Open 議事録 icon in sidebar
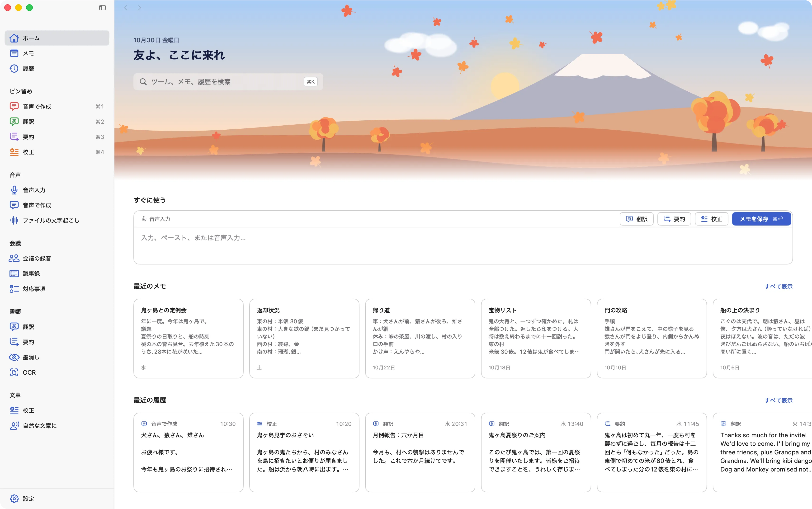The image size is (812, 509). (x=14, y=273)
